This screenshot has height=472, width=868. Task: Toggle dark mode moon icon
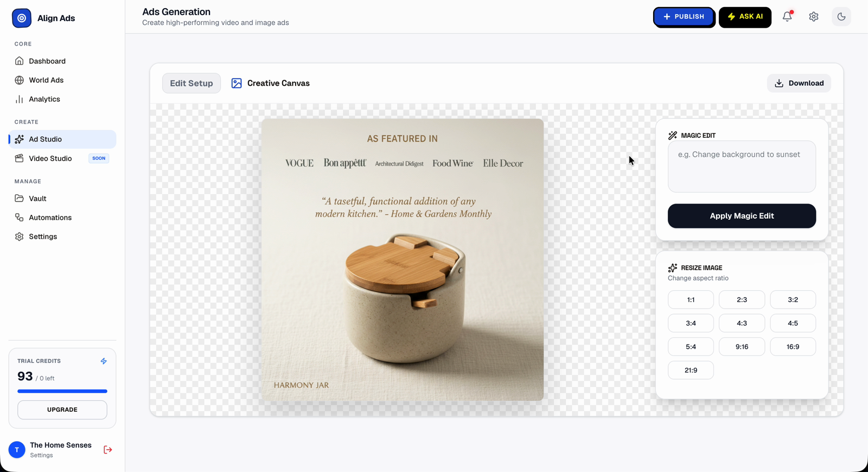[x=841, y=17]
